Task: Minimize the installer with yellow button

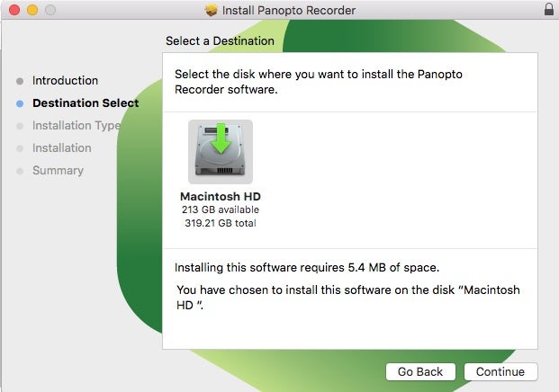Action: [32, 10]
